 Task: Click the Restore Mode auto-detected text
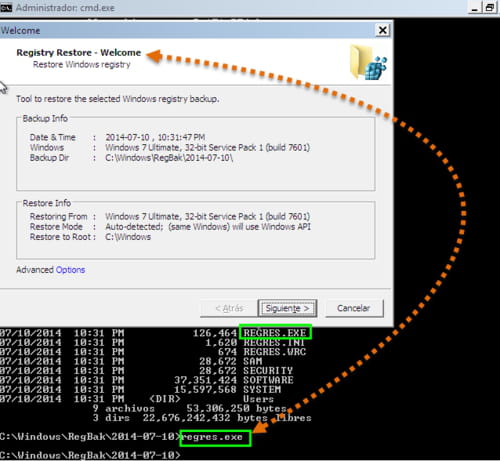click(208, 227)
